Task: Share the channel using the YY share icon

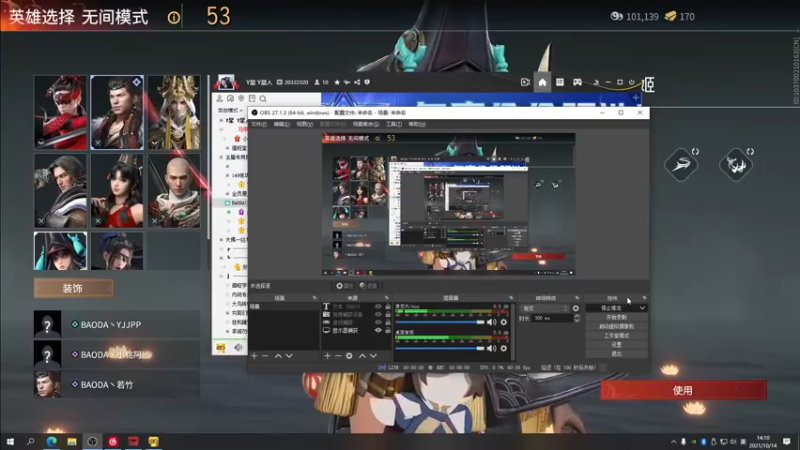Action: click(357, 82)
